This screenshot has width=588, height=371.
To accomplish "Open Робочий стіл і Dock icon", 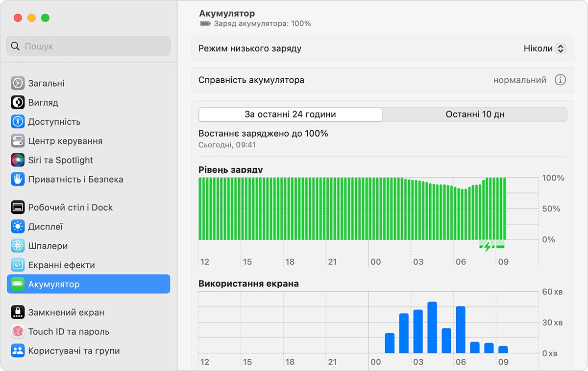I will point(18,208).
